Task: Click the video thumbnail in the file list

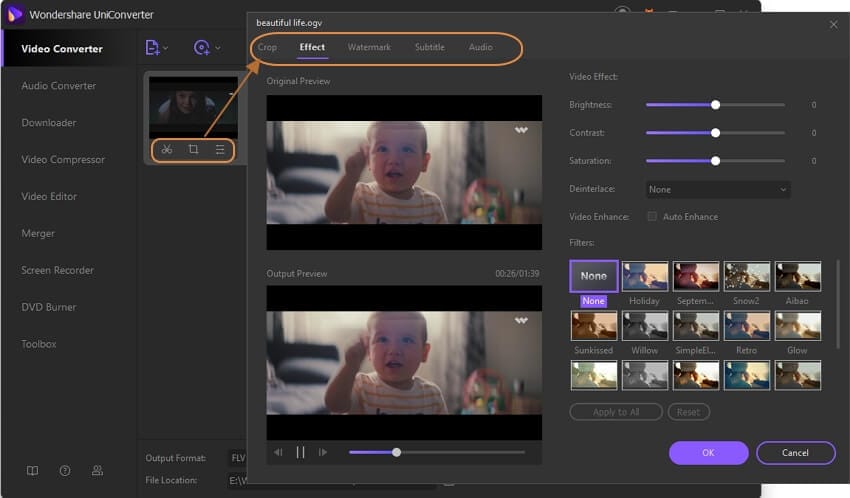Action: tap(193, 107)
